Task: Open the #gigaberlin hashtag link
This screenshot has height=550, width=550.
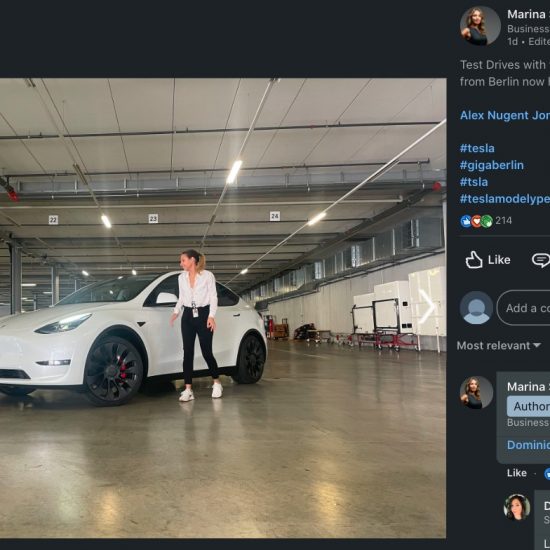Action: point(491,165)
